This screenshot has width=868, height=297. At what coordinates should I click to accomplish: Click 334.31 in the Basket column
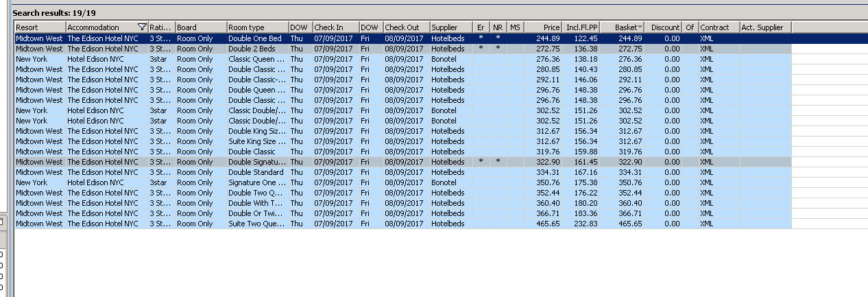point(630,172)
